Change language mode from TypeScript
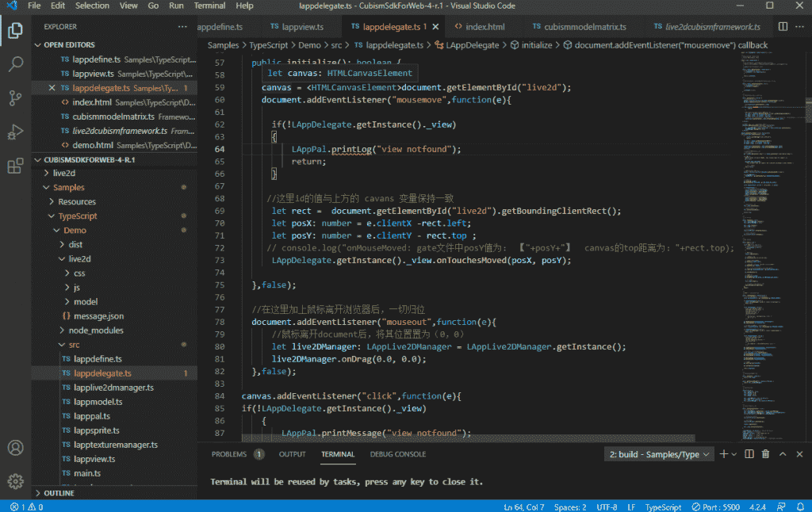 [x=663, y=506]
